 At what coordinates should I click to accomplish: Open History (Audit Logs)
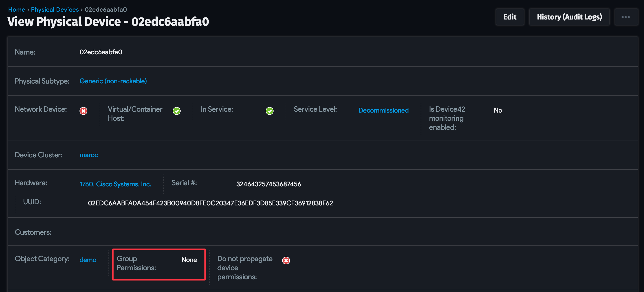point(569,17)
